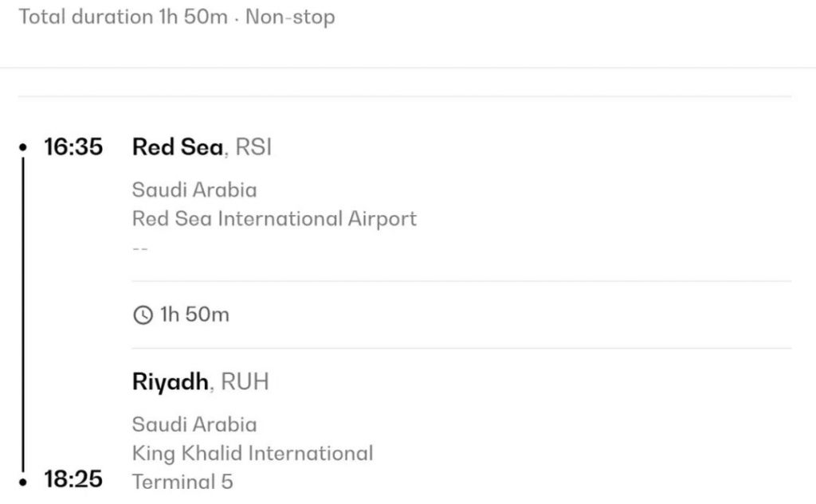Click the dashes under Red Sea International Airport
This screenshot has width=816, height=504.
(140, 248)
